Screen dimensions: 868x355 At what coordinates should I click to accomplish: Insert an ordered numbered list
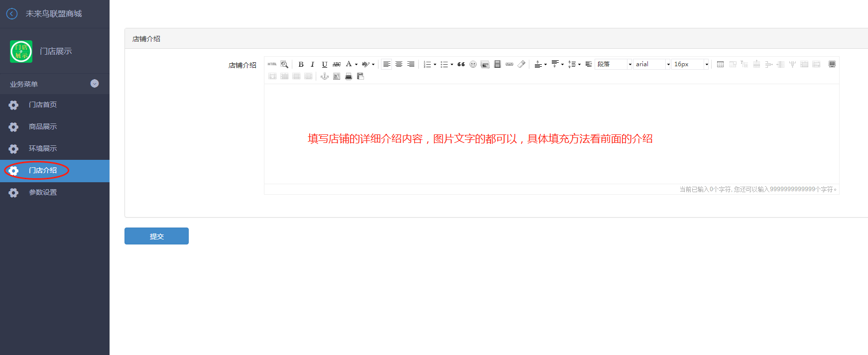click(x=427, y=64)
